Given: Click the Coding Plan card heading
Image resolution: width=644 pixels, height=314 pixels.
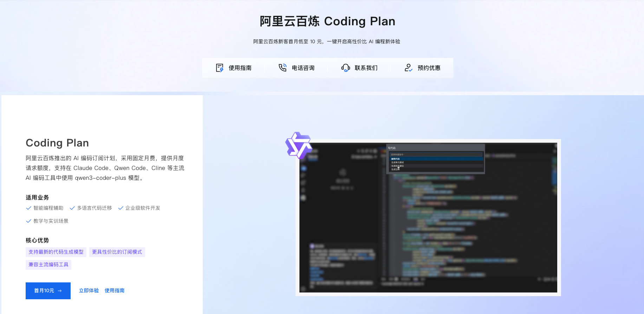Looking at the screenshot, I should coord(57,143).
